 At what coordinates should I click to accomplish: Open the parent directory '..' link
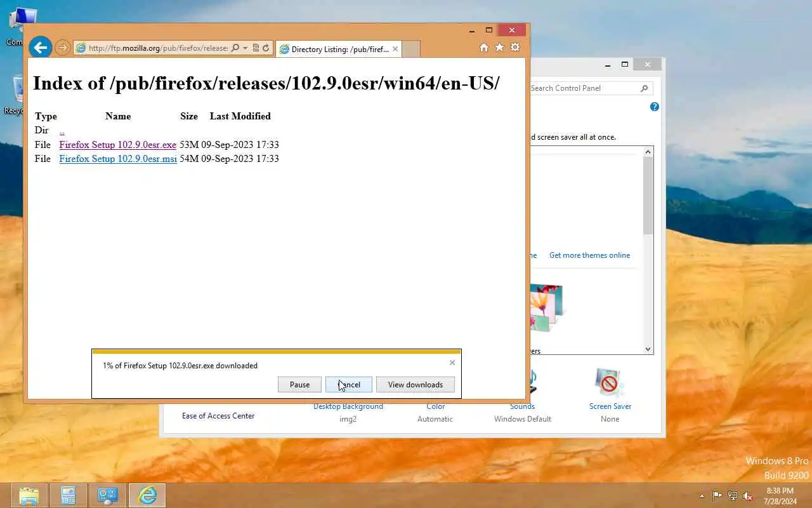[x=62, y=130]
